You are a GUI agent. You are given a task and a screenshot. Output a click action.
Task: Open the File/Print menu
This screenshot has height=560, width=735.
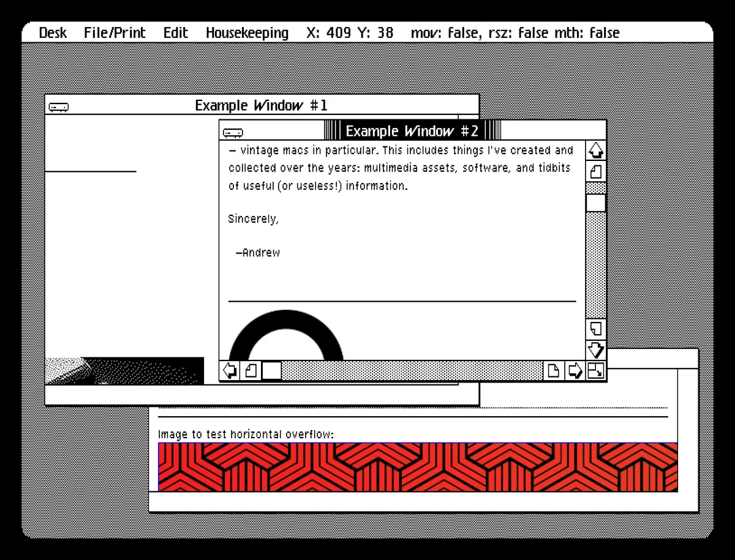115,33
